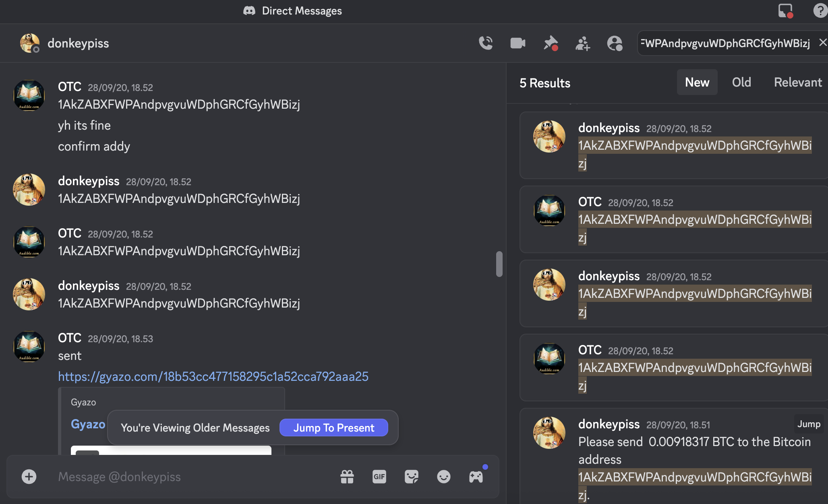Screen dimensions: 828x504
Task: Open the help icon
Action: coord(820,10)
